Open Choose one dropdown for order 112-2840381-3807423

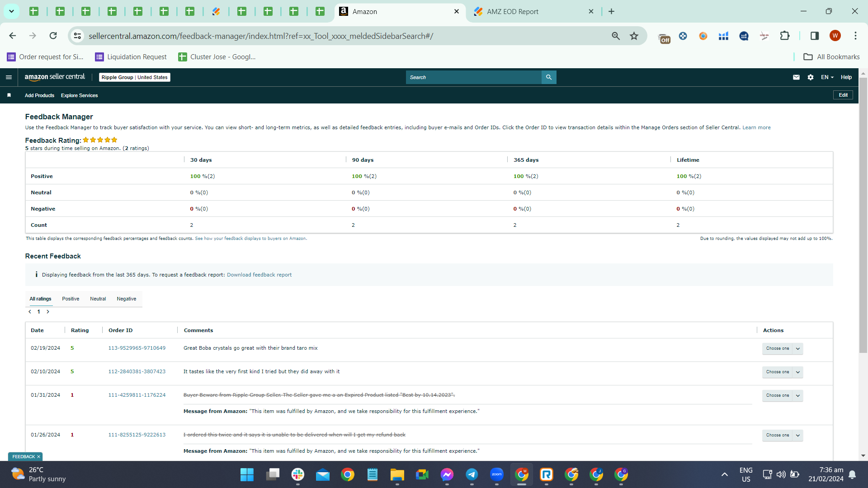(x=783, y=372)
